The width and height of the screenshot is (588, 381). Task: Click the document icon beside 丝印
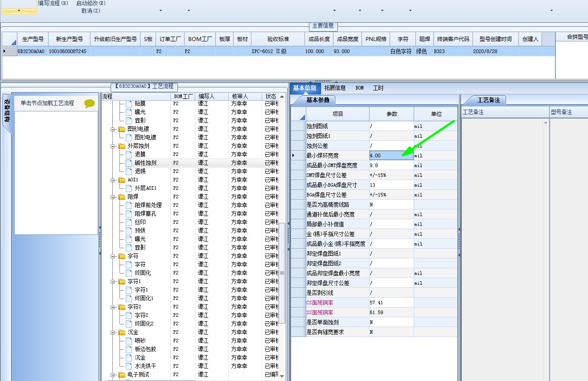coord(129,222)
